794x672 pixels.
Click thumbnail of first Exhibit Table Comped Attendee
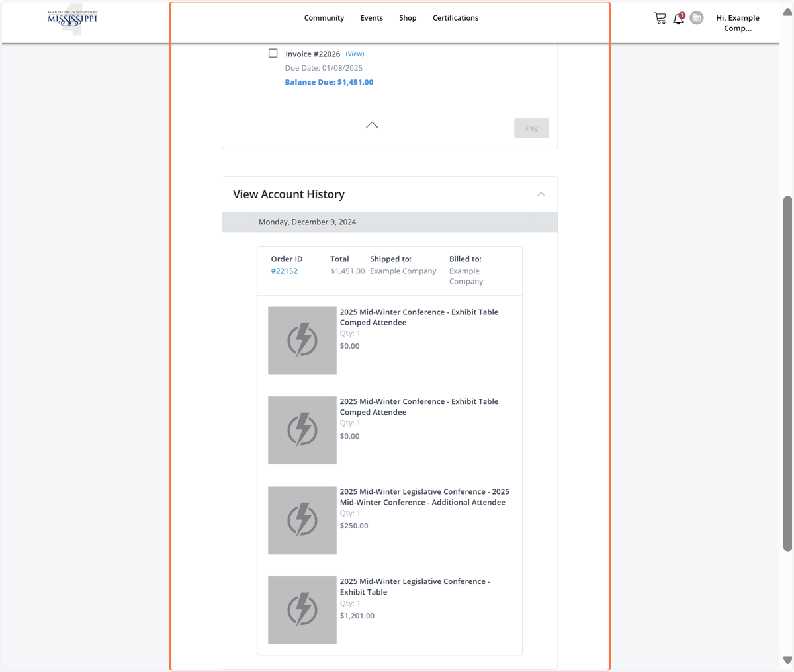click(302, 341)
